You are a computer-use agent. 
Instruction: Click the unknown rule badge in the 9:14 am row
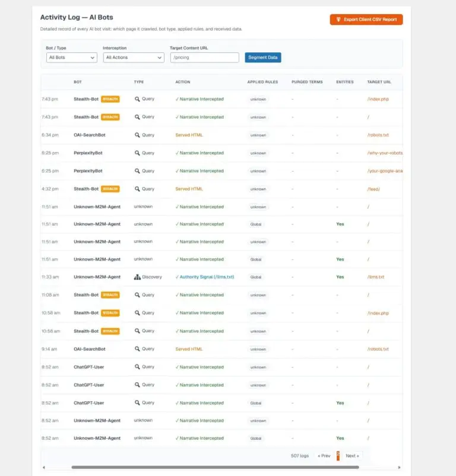pyautogui.click(x=258, y=350)
